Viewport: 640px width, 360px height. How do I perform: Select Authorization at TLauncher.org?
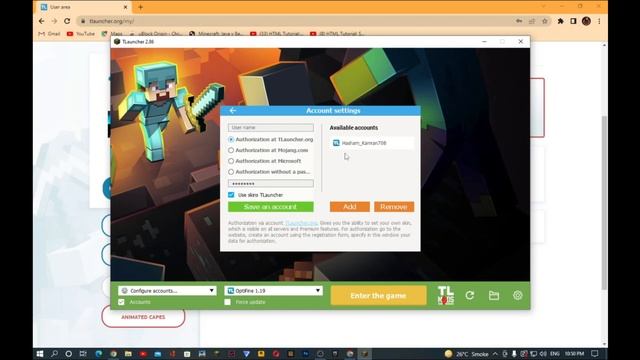click(231, 140)
